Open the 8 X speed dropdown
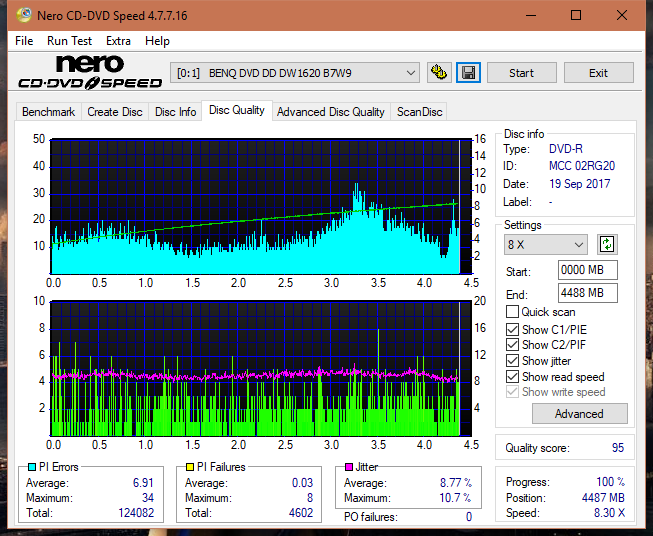 click(x=546, y=244)
